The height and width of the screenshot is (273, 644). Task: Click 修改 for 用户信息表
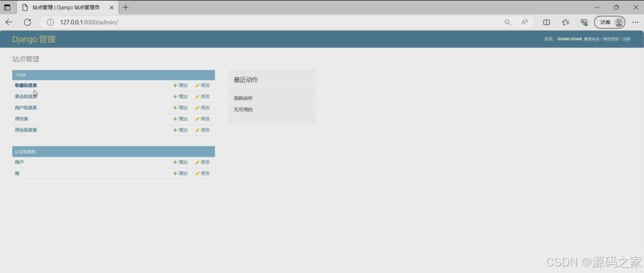tap(203, 108)
